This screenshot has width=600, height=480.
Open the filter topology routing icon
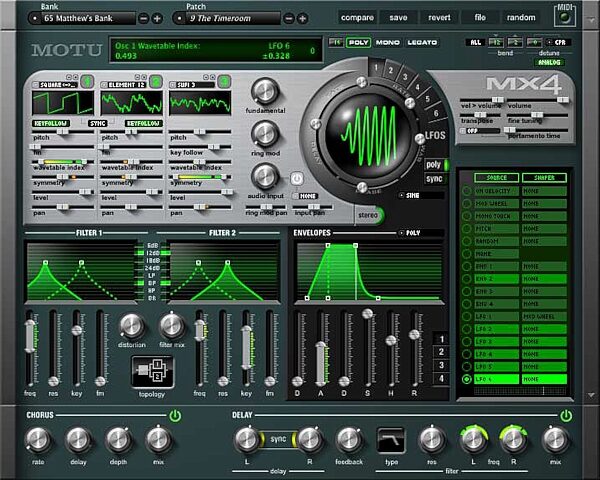152,372
